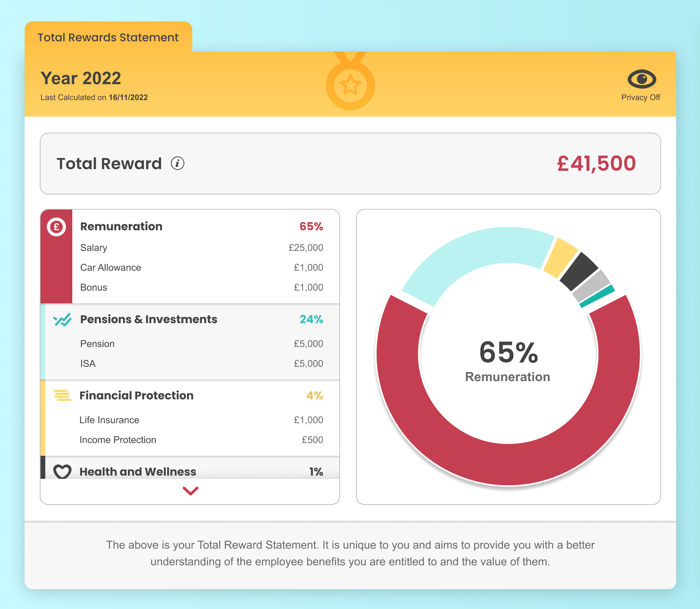Select the Pensions & Investments chart icon
The width and height of the screenshot is (700, 609).
pyautogui.click(x=62, y=319)
